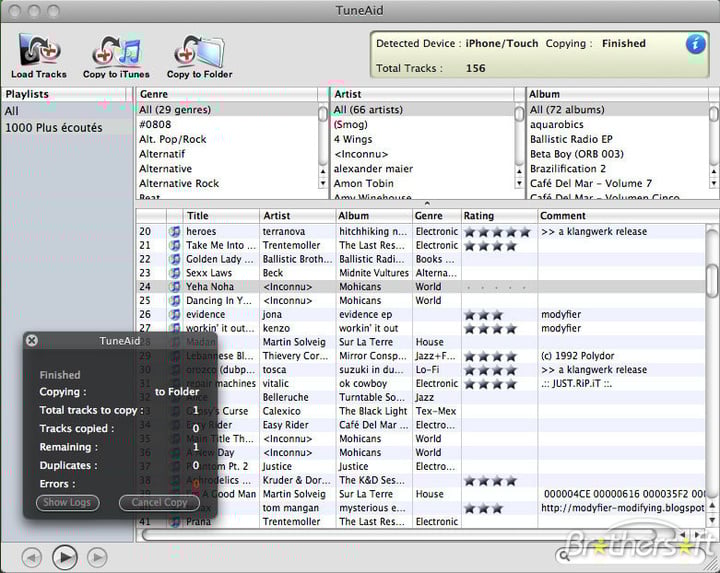
Task: Select the 1000 Plus écoutés playlist
Action: (67, 128)
